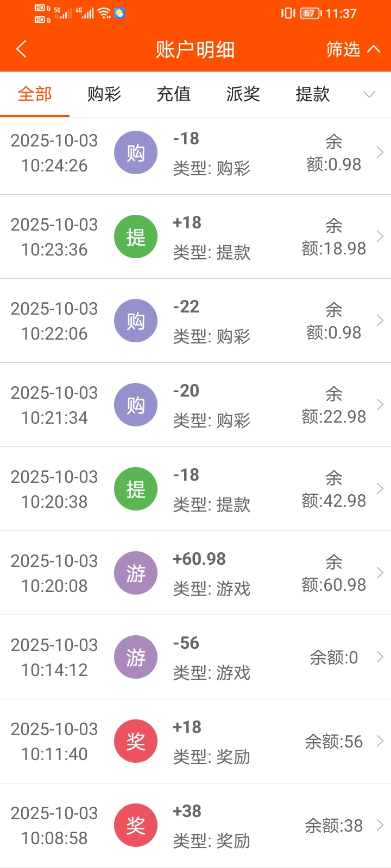Tap green 提 icon at 10:20:38

point(136,489)
